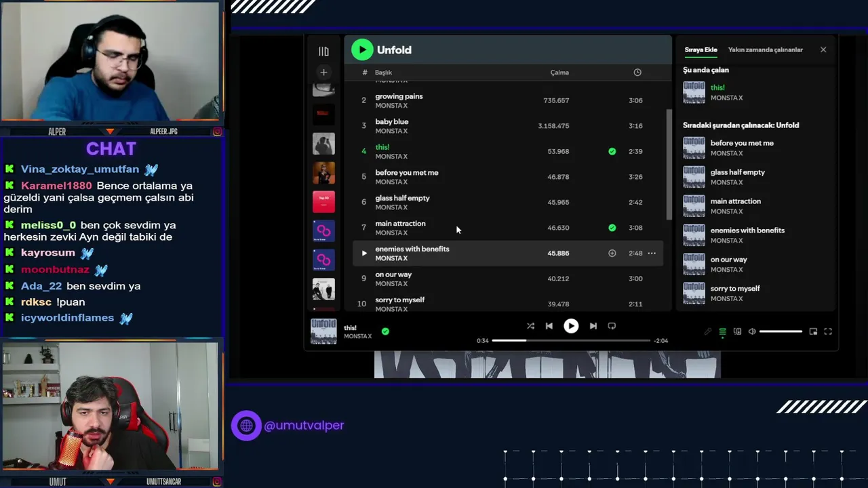Click the green Unfold album play button

point(362,49)
